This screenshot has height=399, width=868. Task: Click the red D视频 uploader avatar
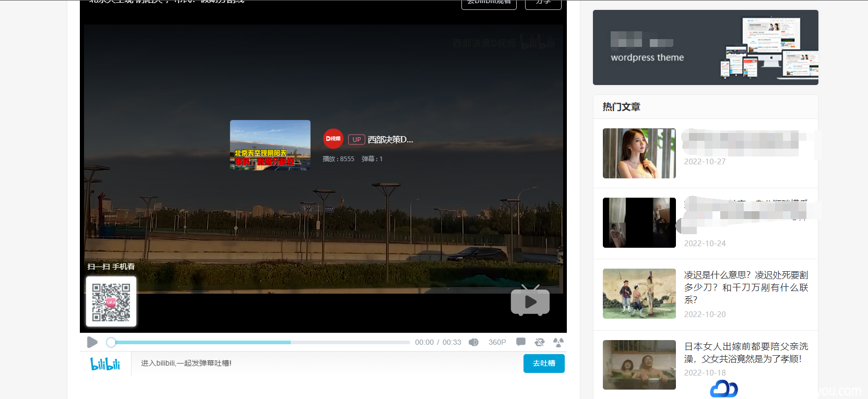(333, 139)
